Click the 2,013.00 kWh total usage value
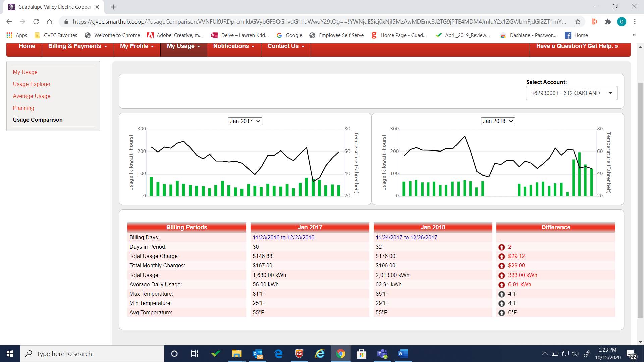 (392, 275)
